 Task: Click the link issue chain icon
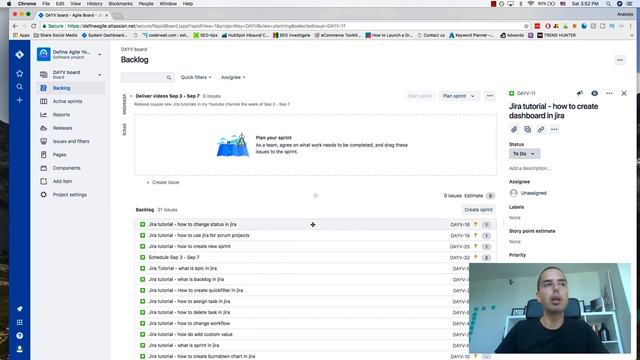pos(541,129)
